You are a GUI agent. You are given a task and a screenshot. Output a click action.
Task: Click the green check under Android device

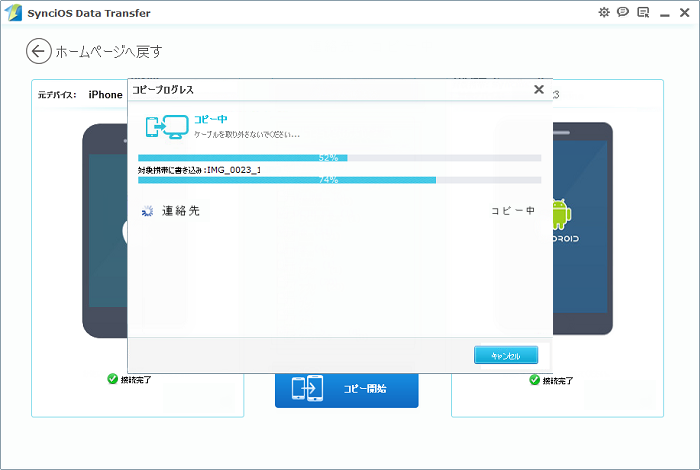point(534,380)
